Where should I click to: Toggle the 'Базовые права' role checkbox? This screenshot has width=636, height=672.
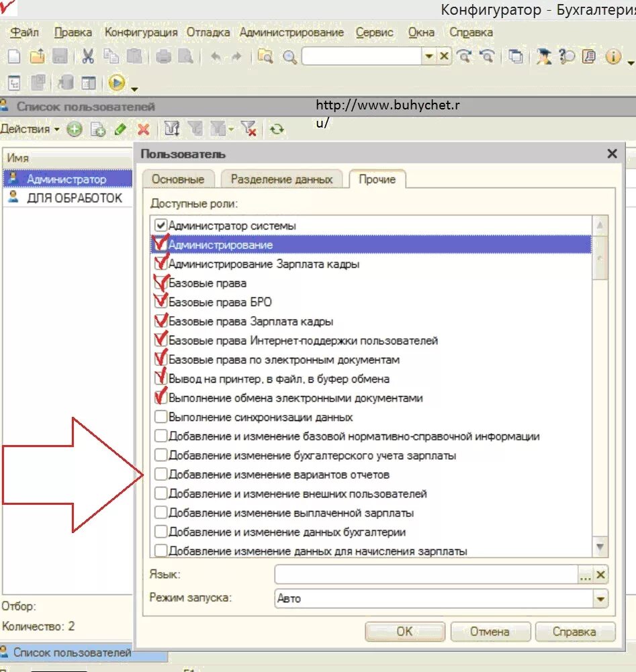[x=161, y=283]
